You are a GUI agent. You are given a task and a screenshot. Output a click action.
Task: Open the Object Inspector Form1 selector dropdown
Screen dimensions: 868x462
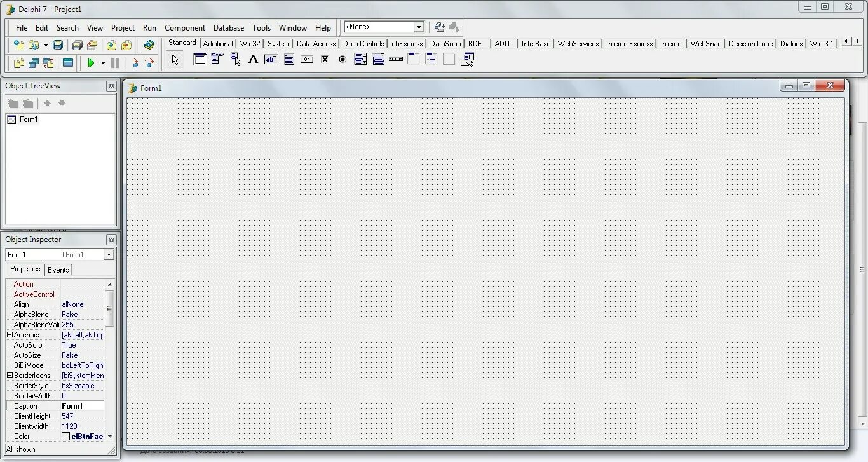tap(109, 255)
